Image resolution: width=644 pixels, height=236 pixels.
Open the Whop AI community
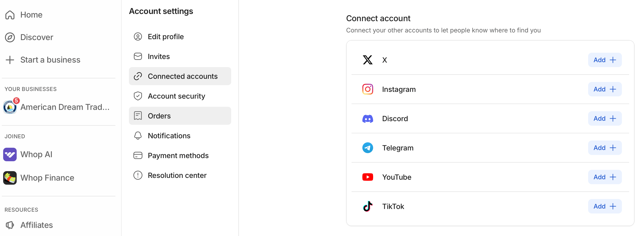pos(36,154)
